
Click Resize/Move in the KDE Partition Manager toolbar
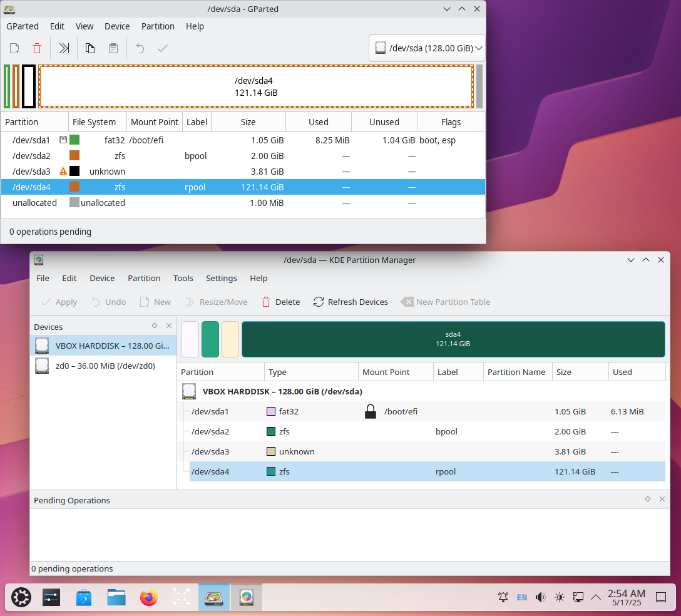coord(217,302)
